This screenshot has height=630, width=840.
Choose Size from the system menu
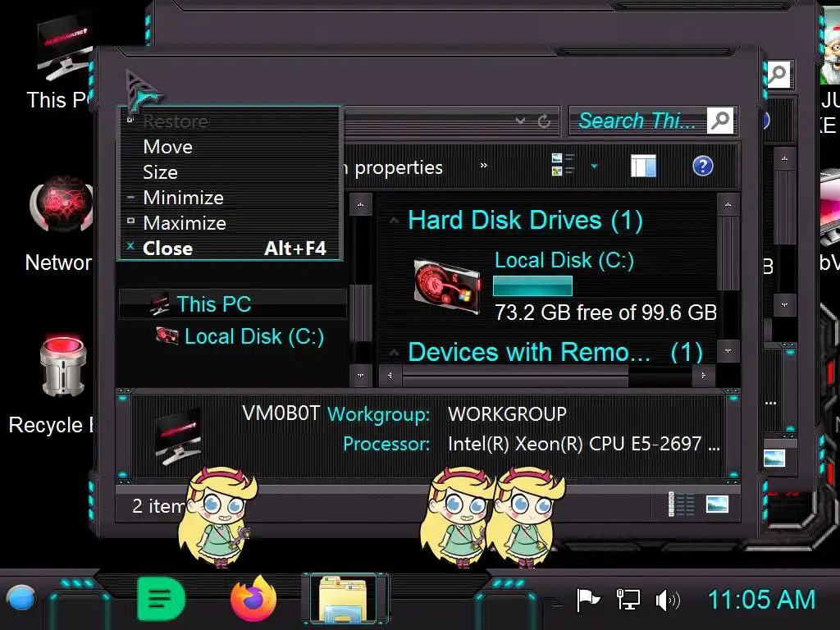160,172
